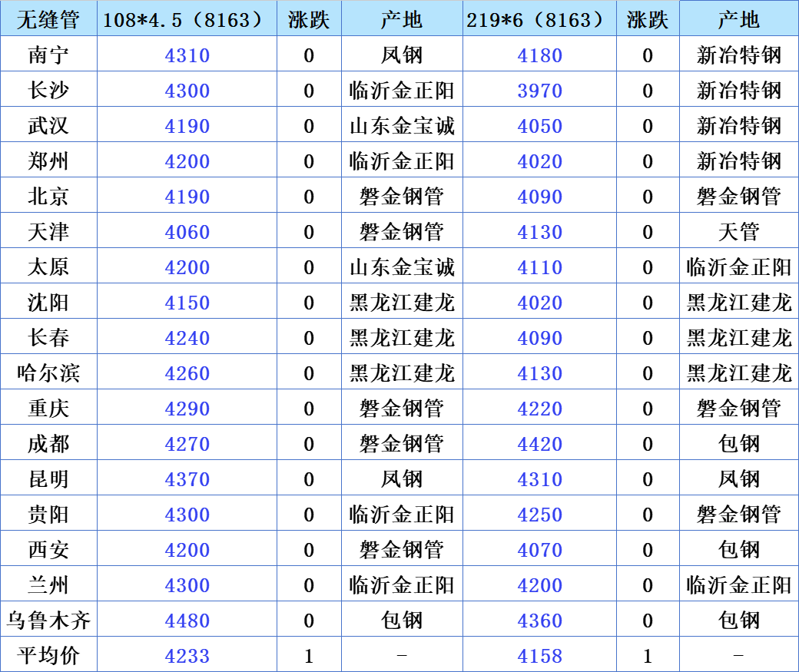Screen dimensions: 799x672
Task: Click the 4110 price for 太原
Action: [539, 267]
